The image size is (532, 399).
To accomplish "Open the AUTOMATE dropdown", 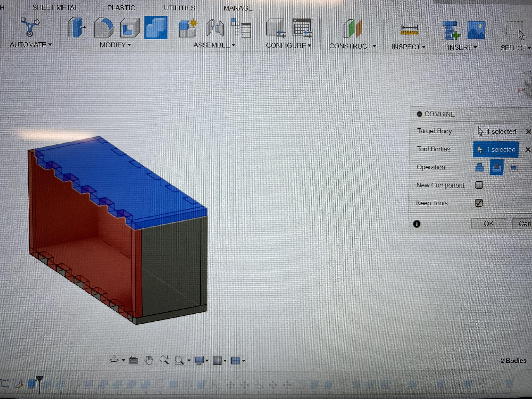I will (x=31, y=45).
